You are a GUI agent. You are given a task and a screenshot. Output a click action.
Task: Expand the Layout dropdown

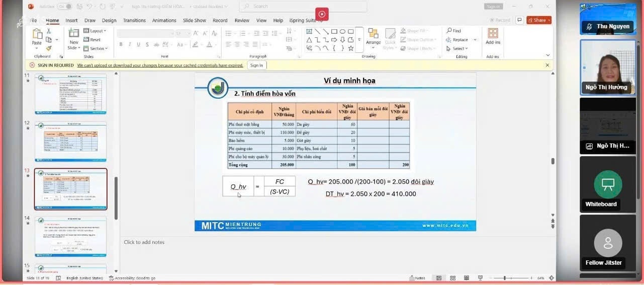pos(95,31)
